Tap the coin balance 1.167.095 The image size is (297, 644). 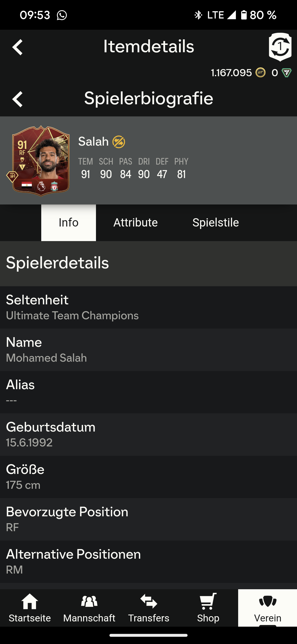click(231, 73)
